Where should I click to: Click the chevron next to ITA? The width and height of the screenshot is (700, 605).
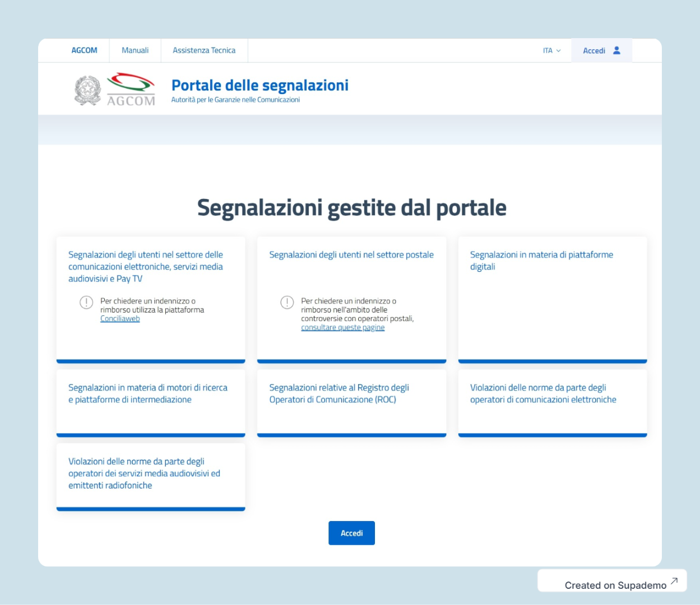558,51
